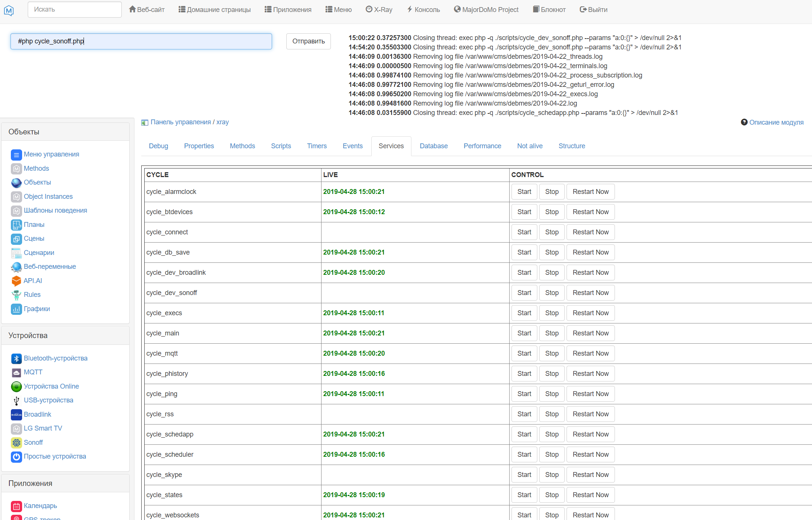Click the Sonoff module icon
This screenshot has width=812, height=520.
(16, 443)
